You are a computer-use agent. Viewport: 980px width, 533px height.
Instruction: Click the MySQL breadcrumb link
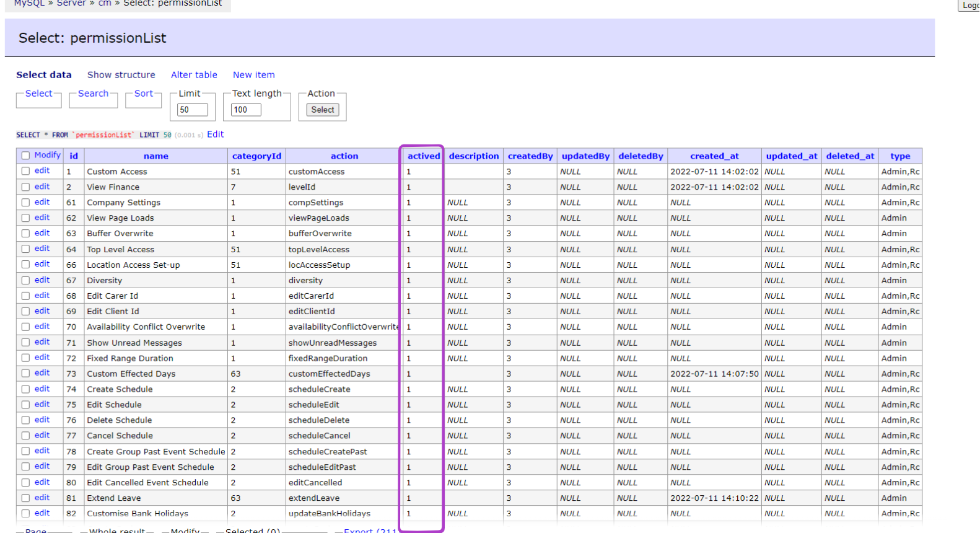29,3
